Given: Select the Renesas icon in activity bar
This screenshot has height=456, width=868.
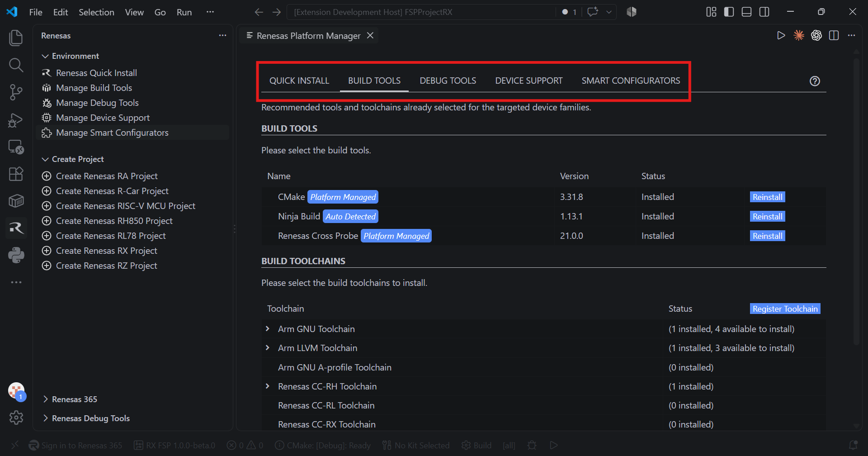Looking at the screenshot, I should tap(16, 228).
